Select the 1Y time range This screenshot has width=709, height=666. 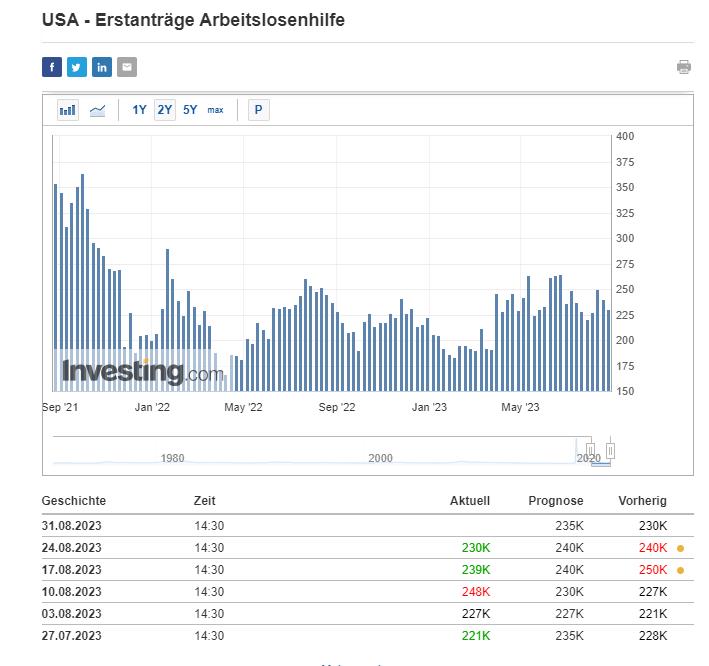pyautogui.click(x=139, y=110)
